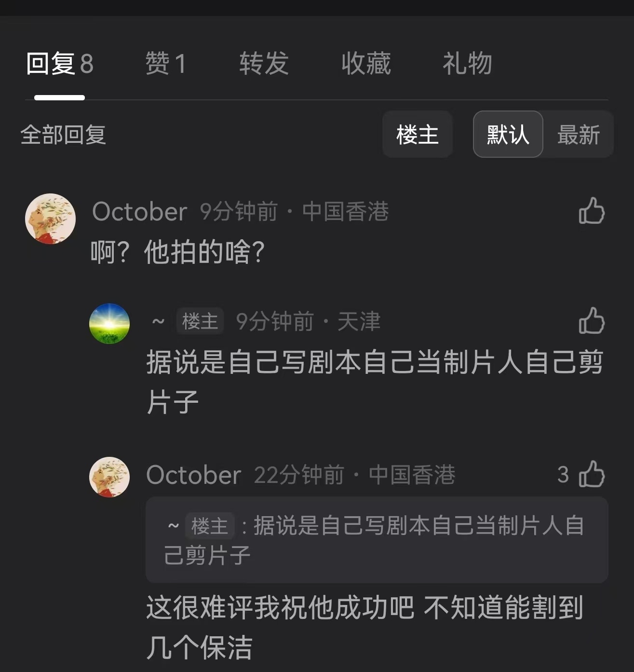Viewport: 634px width, 672px height.
Task: Switch to the 回复 8 tab
Action: point(60,63)
